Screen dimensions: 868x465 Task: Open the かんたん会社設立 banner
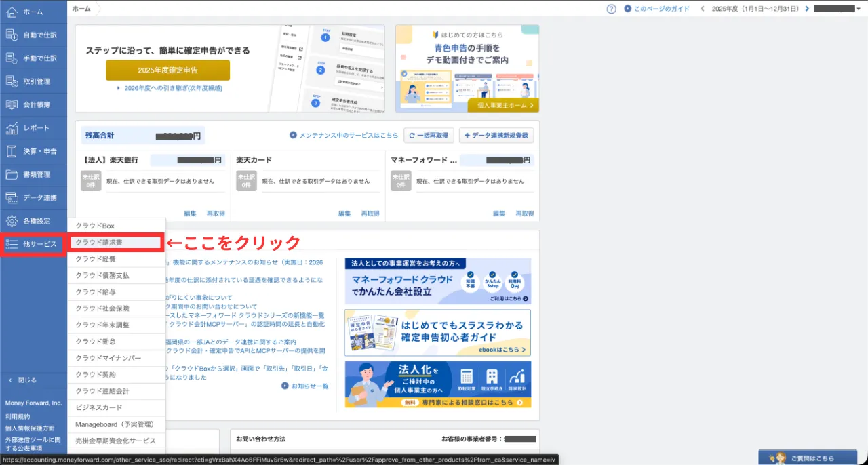pos(437,281)
